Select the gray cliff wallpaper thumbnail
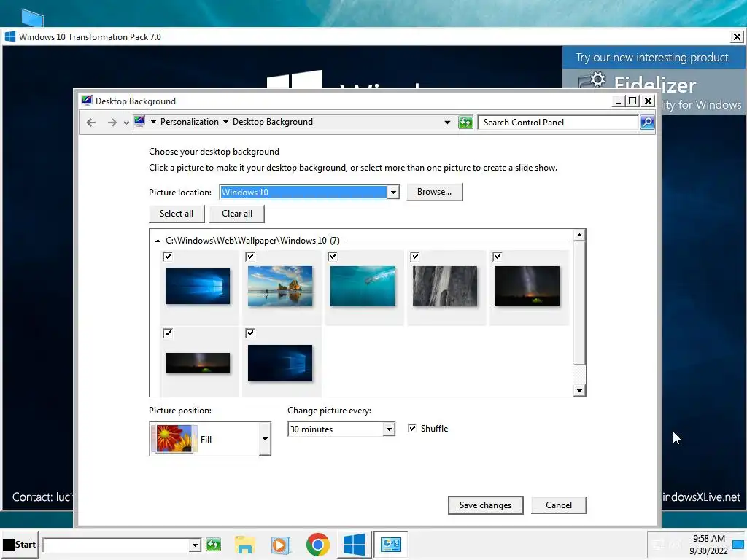The image size is (747, 560). tap(445, 286)
